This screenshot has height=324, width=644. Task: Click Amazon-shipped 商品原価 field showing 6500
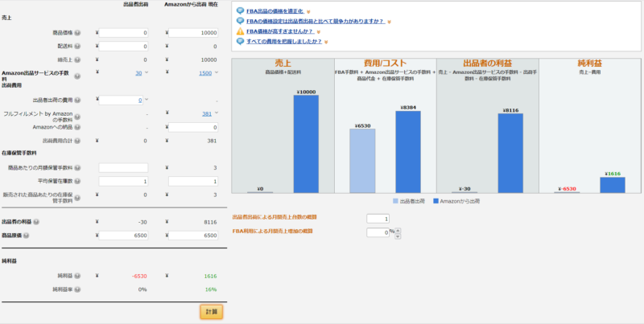(x=193, y=236)
